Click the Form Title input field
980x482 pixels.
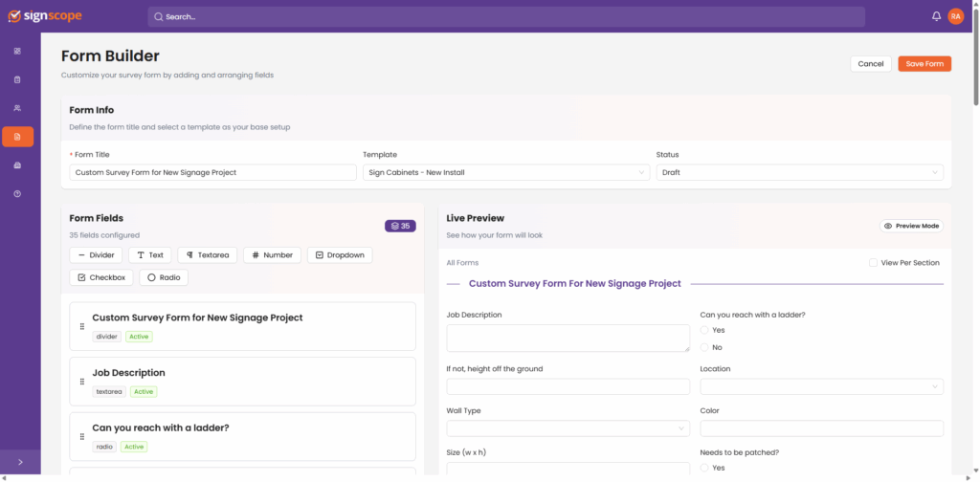(212, 172)
